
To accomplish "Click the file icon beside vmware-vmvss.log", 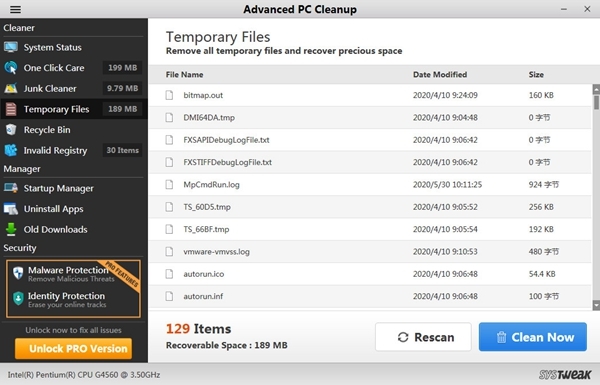I will (169, 251).
